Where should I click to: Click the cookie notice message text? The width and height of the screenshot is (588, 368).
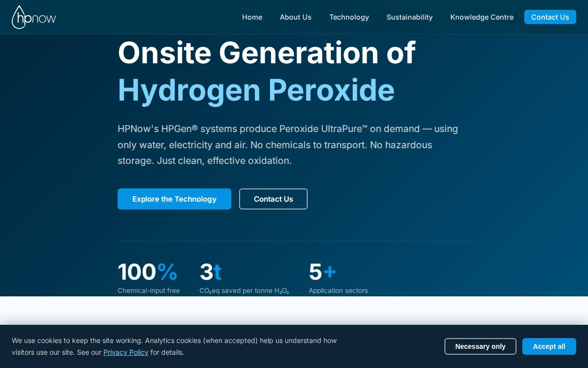coord(174,346)
